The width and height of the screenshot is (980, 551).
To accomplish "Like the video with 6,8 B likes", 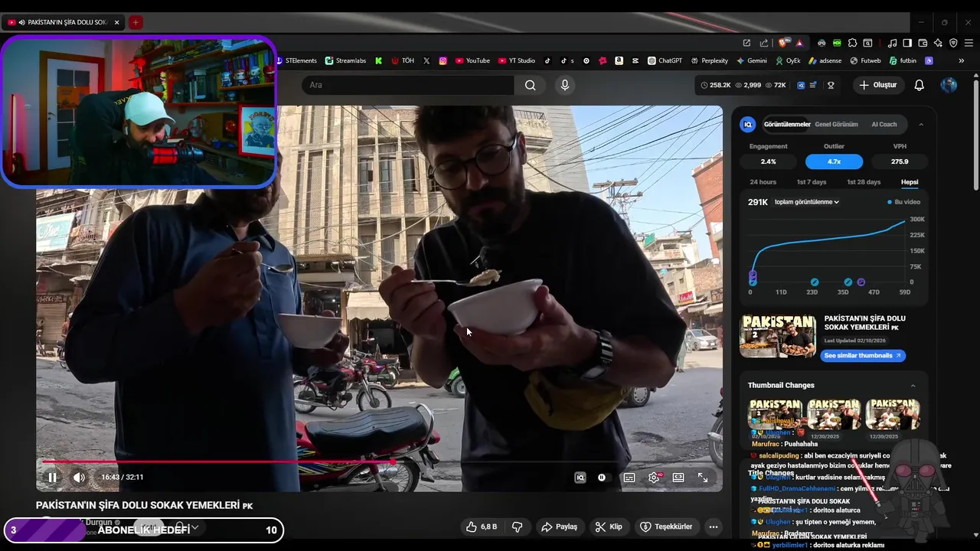I will (482, 527).
